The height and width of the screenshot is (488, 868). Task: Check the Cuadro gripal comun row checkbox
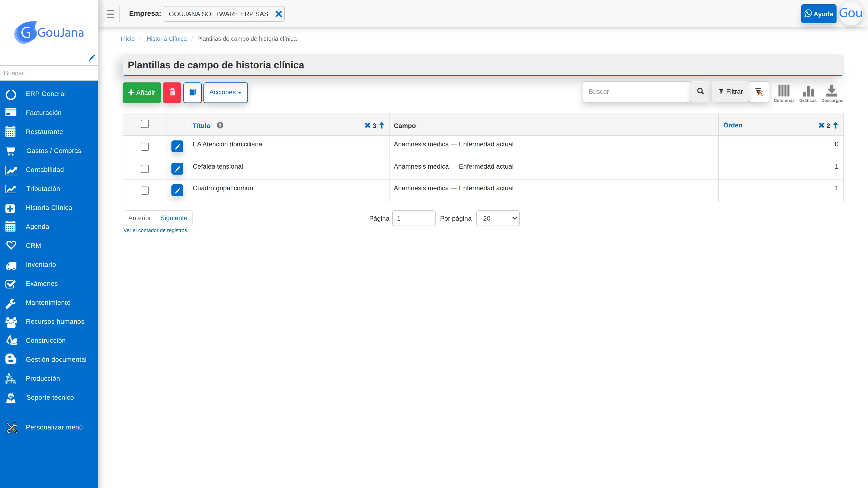coord(145,191)
